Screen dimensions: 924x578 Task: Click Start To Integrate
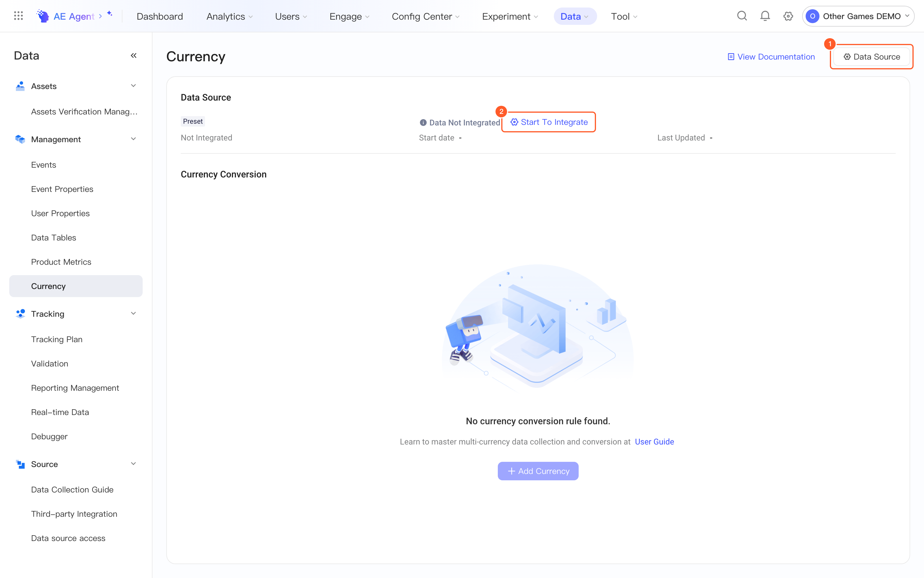pos(549,122)
